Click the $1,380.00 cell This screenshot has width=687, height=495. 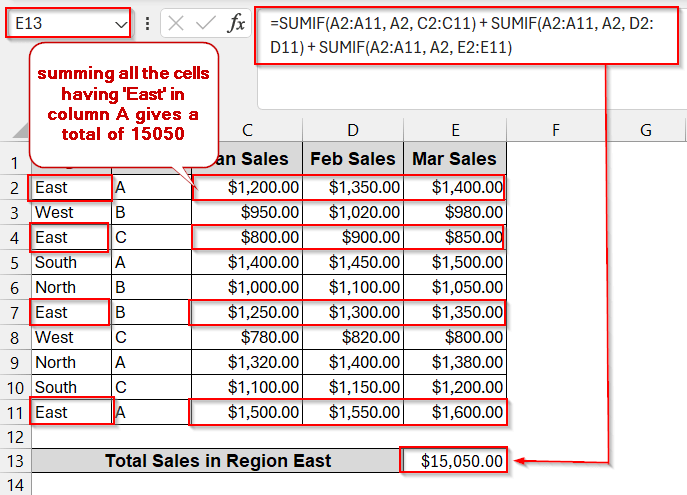pos(455,362)
